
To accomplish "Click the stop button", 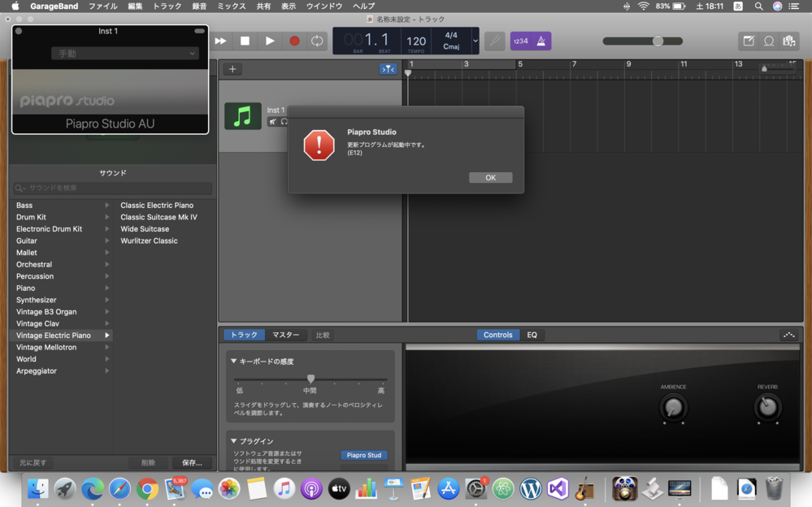I will (245, 41).
